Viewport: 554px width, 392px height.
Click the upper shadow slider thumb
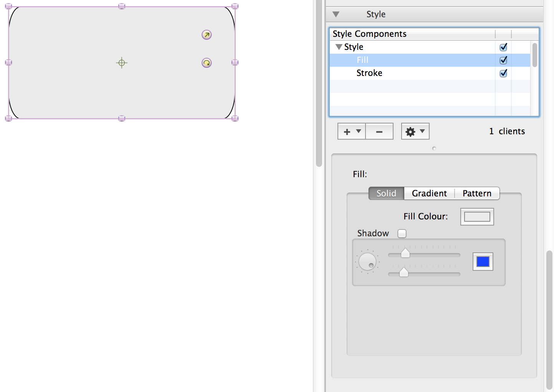click(405, 253)
